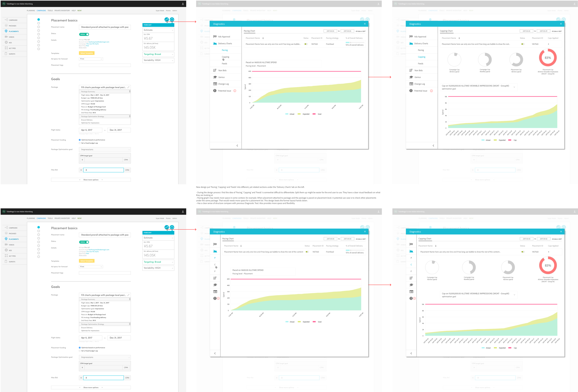This screenshot has width=578, height=392.
Task: Click the 83% Placement Cap donut gauge
Action: point(548,58)
